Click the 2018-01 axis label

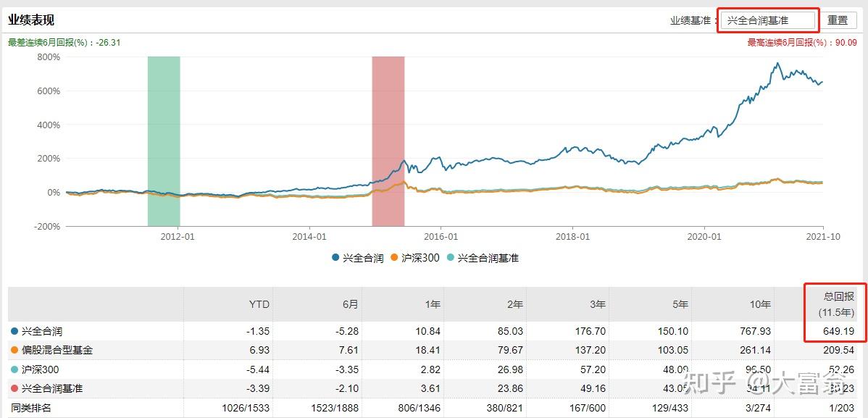[573, 236]
